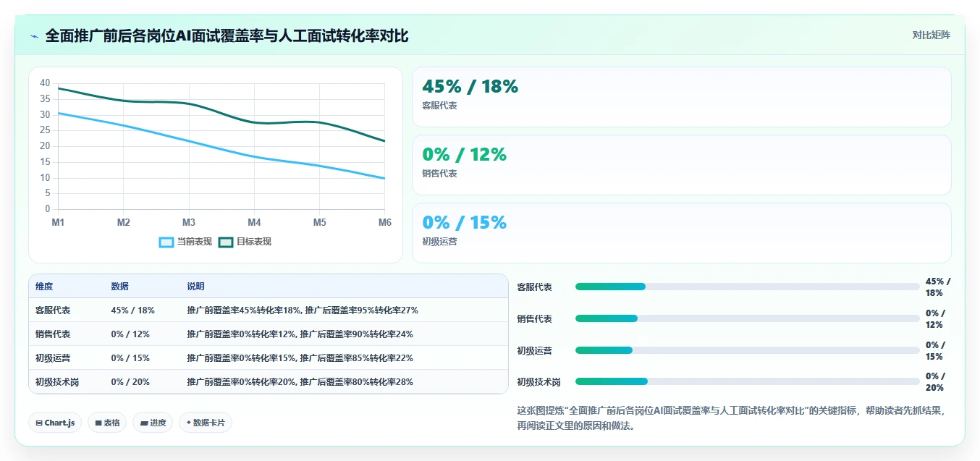Click the page title about AI面试覆盖率
This screenshot has width=980, height=461.
(x=227, y=35)
